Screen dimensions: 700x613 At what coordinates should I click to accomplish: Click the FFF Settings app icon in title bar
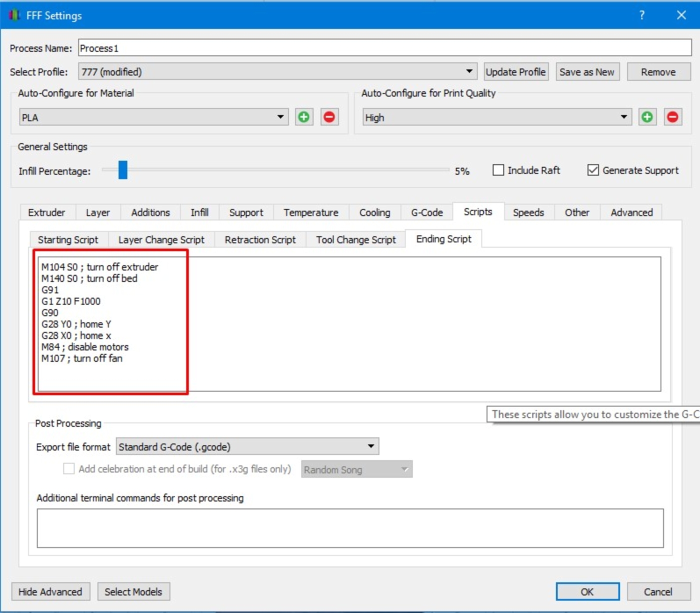pyautogui.click(x=14, y=15)
